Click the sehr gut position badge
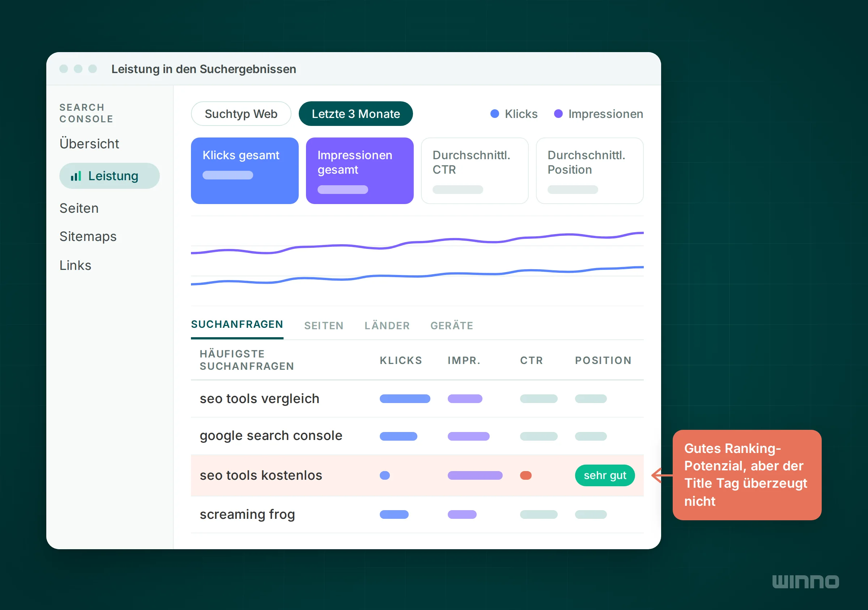This screenshot has height=610, width=868. (x=605, y=475)
